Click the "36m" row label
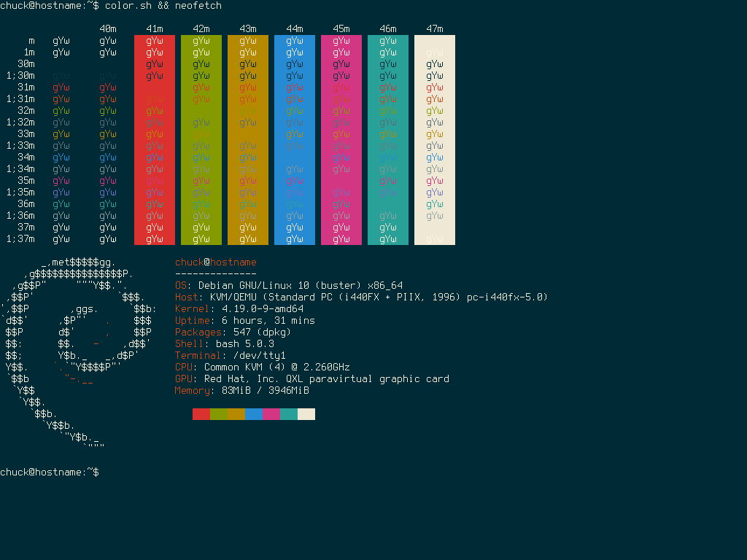The width and height of the screenshot is (747, 560). point(26,204)
